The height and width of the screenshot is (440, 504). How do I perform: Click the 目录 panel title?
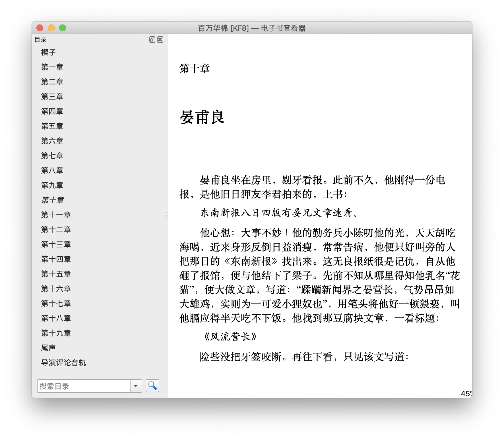point(40,40)
